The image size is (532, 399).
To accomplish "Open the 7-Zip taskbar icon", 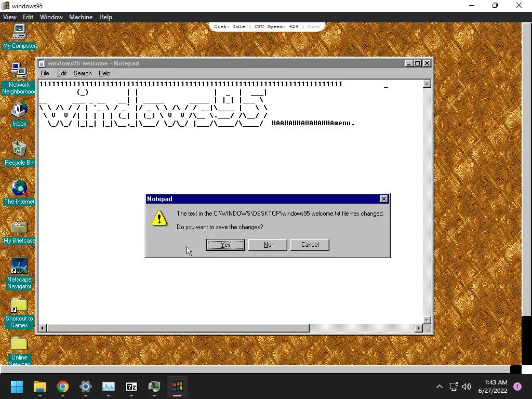I will (131, 387).
